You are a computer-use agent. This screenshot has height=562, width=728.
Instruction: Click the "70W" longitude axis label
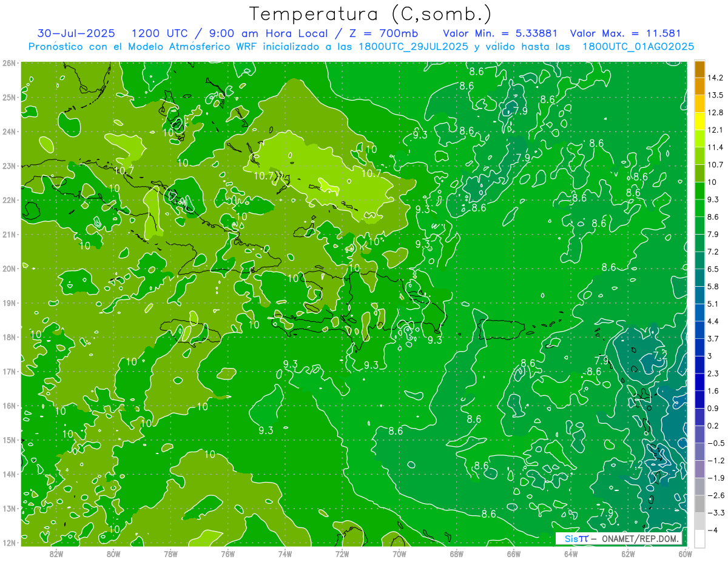tap(399, 553)
